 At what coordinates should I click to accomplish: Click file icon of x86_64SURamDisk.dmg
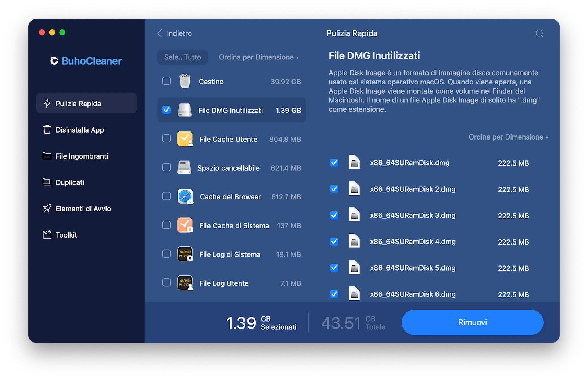click(x=354, y=162)
